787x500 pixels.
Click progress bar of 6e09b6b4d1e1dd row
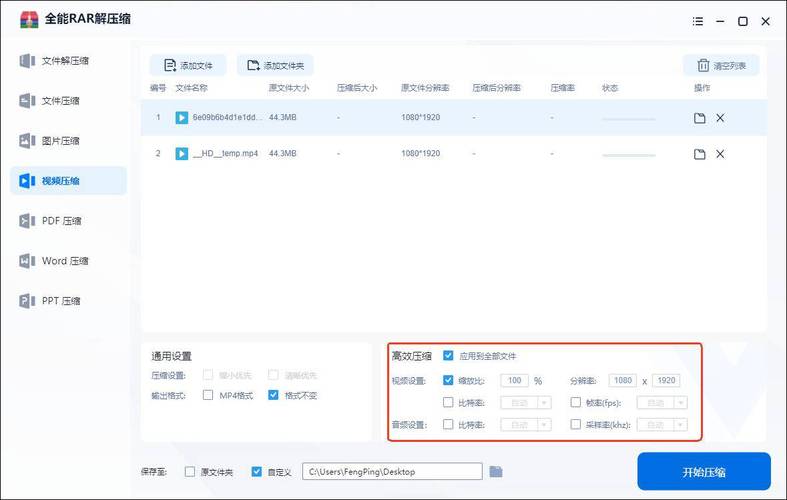pos(628,119)
